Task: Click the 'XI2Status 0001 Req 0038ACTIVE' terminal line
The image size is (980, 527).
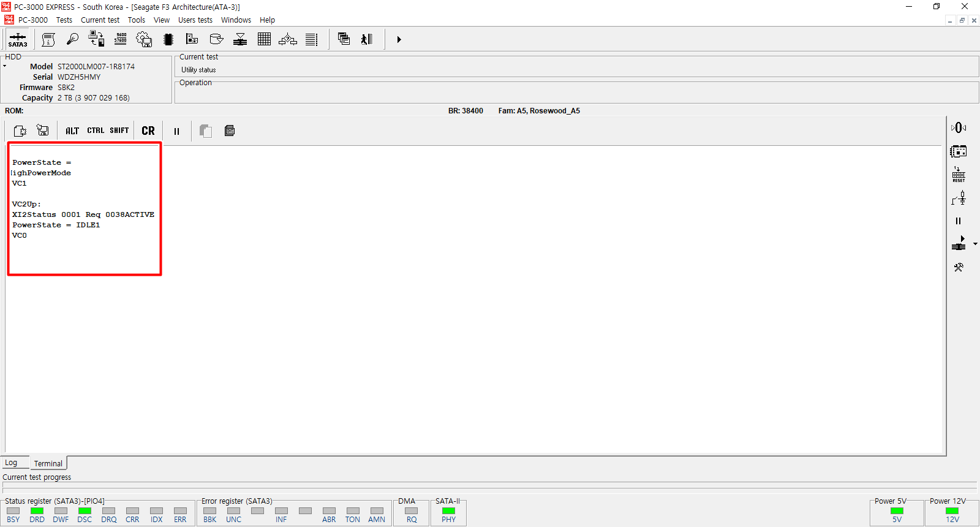Action: (x=83, y=214)
